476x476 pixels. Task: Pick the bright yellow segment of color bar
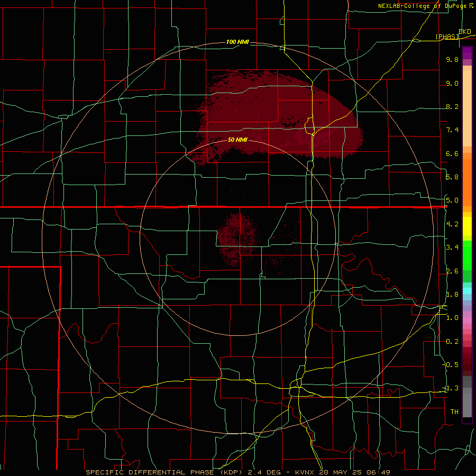click(x=467, y=226)
